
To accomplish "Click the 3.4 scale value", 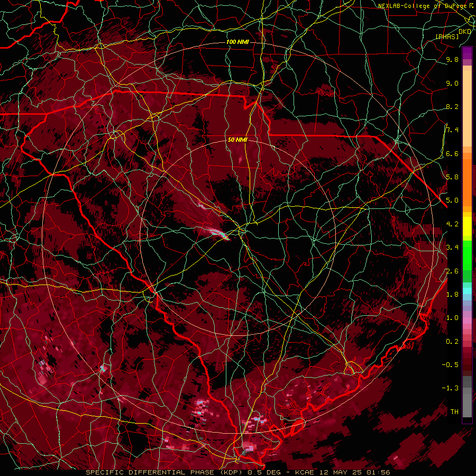I will click(x=452, y=248).
